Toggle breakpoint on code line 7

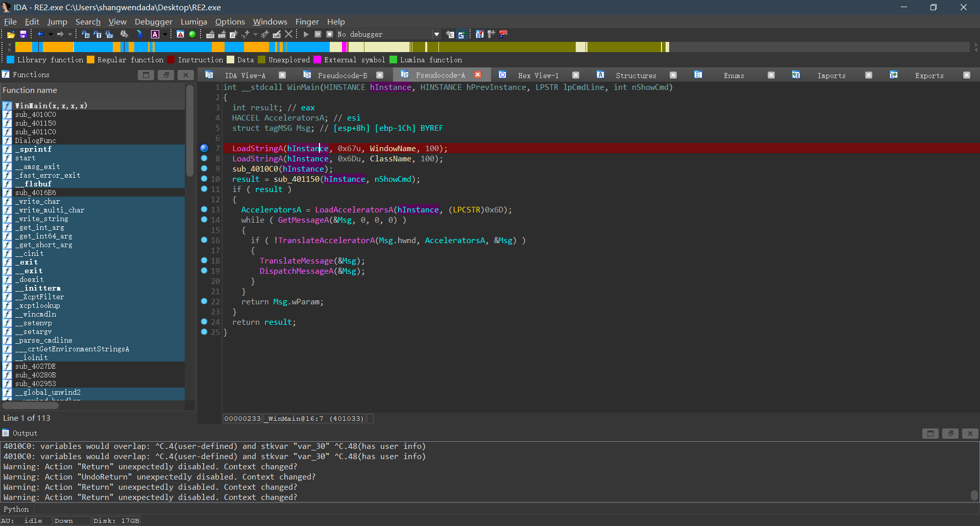(204, 148)
